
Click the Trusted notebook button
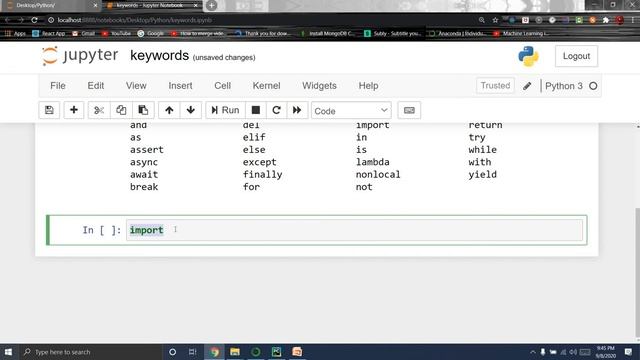point(495,86)
